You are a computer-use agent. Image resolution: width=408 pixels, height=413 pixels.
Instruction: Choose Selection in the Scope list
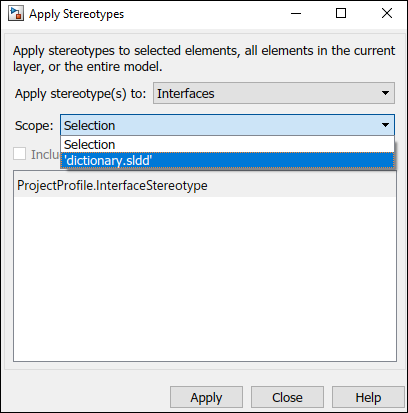[x=227, y=144]
